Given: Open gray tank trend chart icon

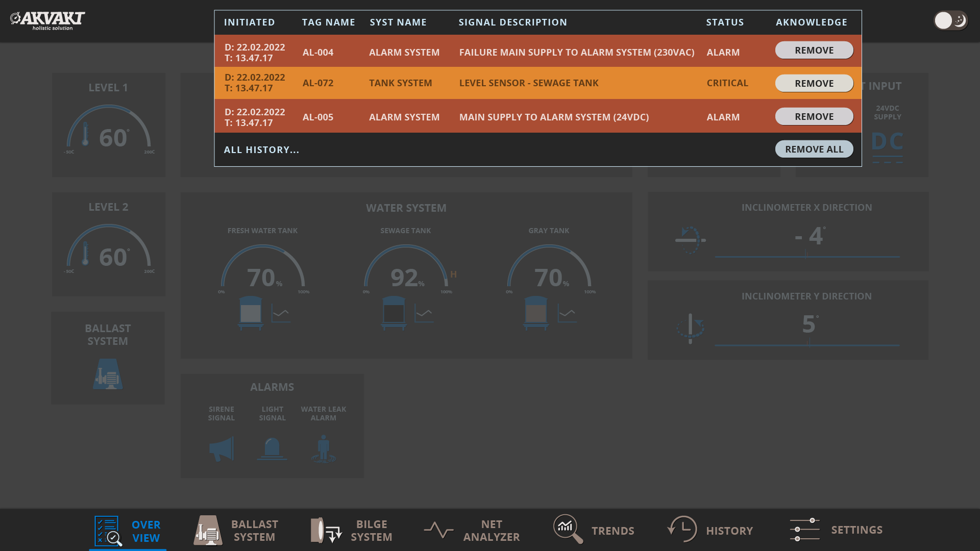Looking at the screenshot, I should tap(567, 313).
